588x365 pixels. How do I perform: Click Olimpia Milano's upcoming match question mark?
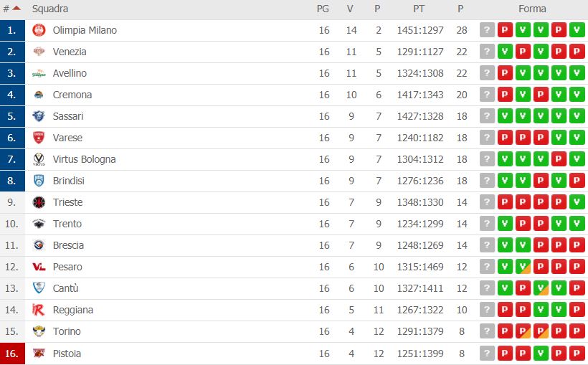pos(487,30)
